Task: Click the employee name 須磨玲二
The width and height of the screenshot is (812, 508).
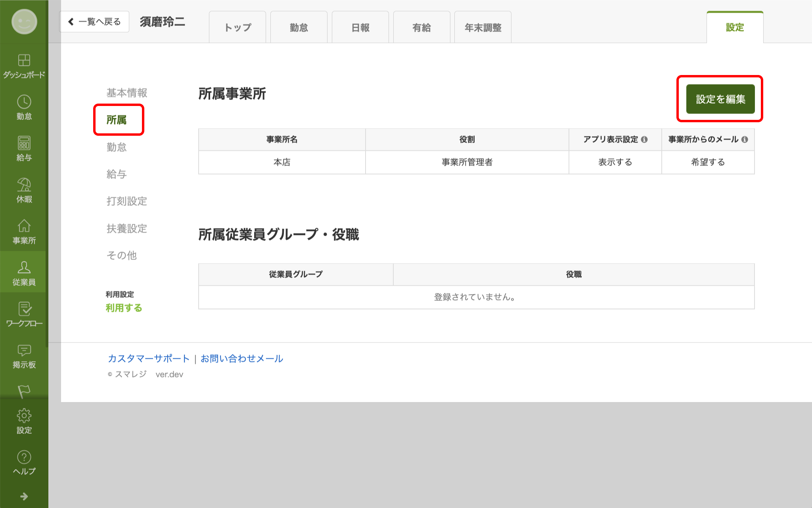Action: point(163,22)
